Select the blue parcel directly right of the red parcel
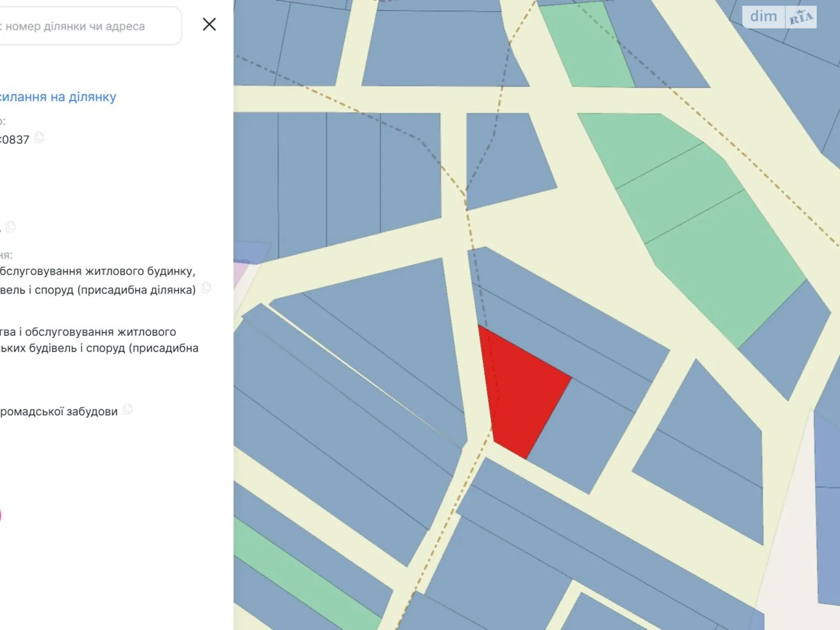This screenshot has height=630, width=840. 583,436
